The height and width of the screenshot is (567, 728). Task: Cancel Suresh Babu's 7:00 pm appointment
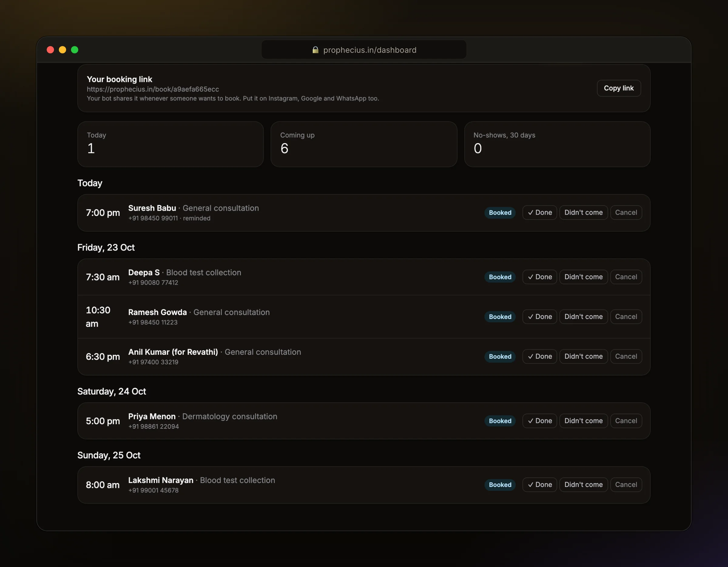626,213
